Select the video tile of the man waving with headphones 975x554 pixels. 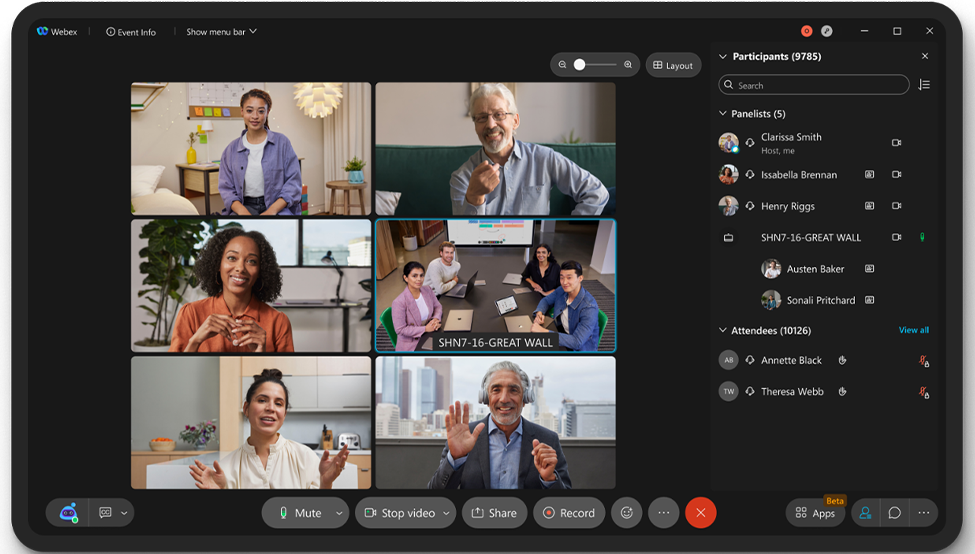(x=496, y=422)
